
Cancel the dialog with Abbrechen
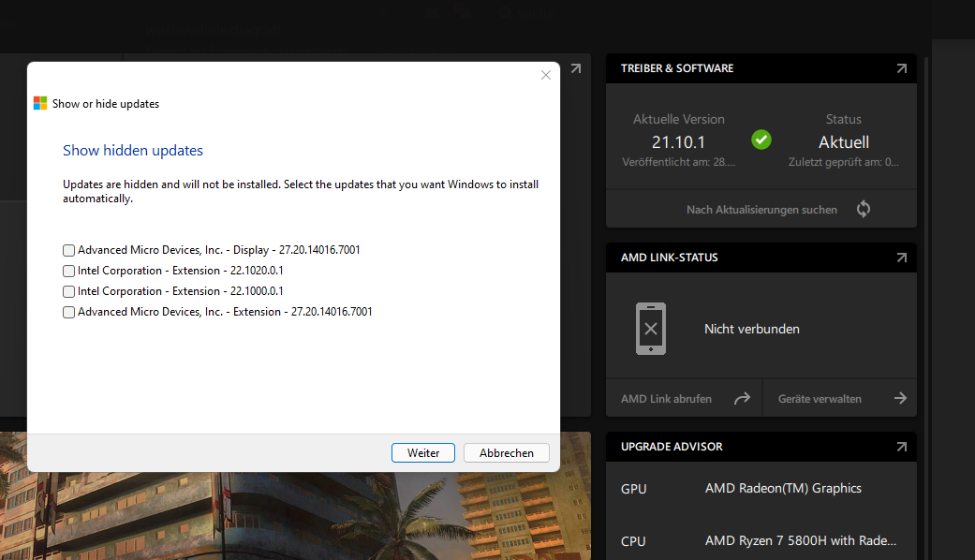[506, 453]
